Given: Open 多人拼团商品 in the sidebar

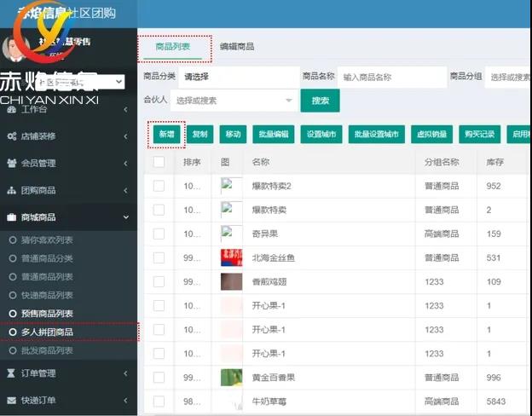Looking at the screenshot, I should (53, 332).
